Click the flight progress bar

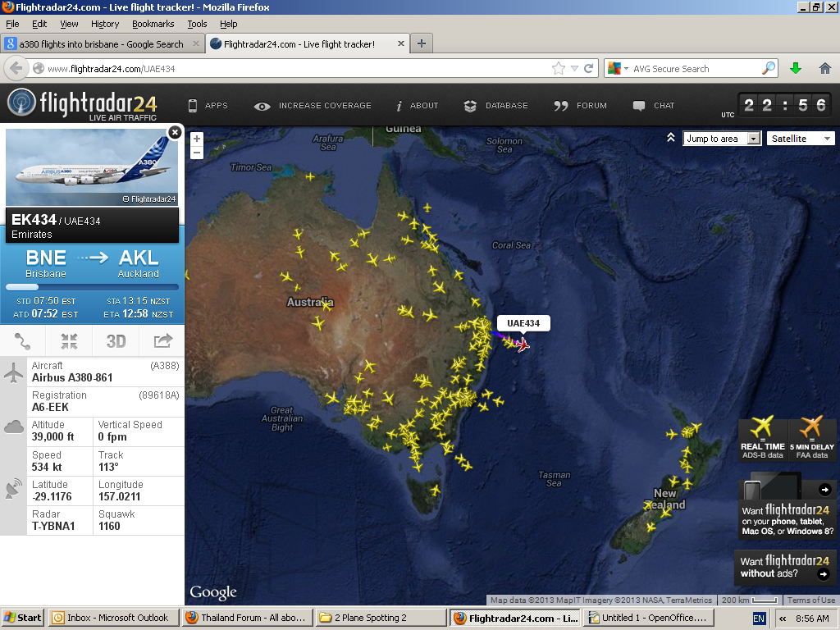tap(92, 287)
